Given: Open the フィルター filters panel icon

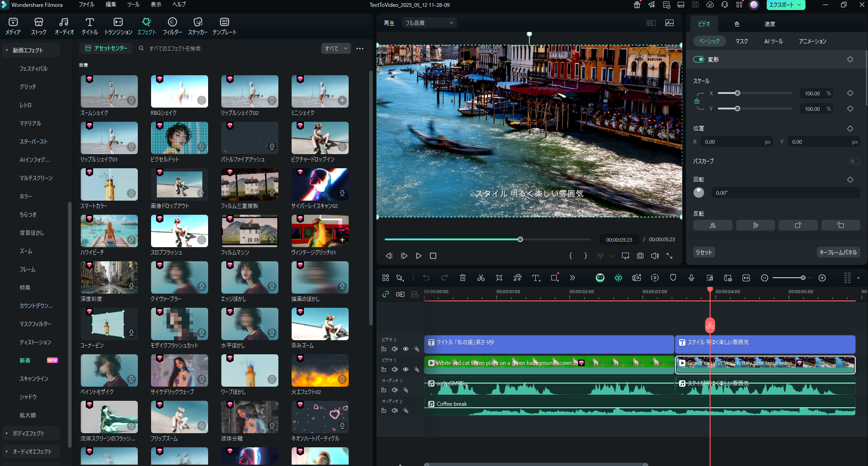Looking at the screenshot, I should pos(173,26).
